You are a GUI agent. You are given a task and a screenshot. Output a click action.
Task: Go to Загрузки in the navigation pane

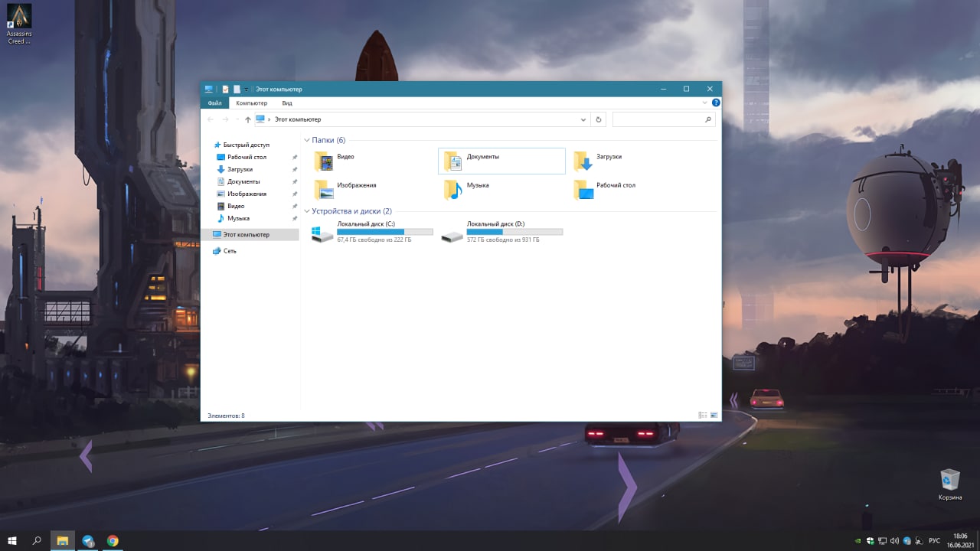pyautogui.click(x=240, y=169)
